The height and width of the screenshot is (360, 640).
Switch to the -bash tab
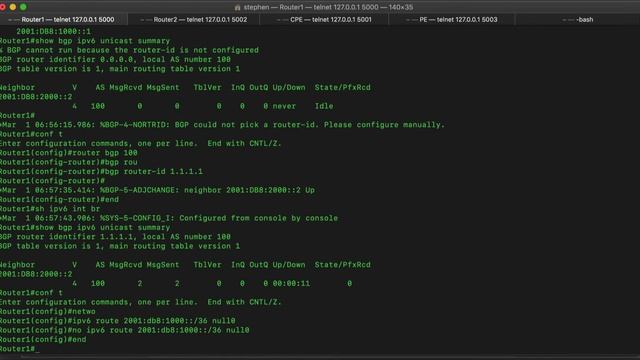click(x=578, y=20)
